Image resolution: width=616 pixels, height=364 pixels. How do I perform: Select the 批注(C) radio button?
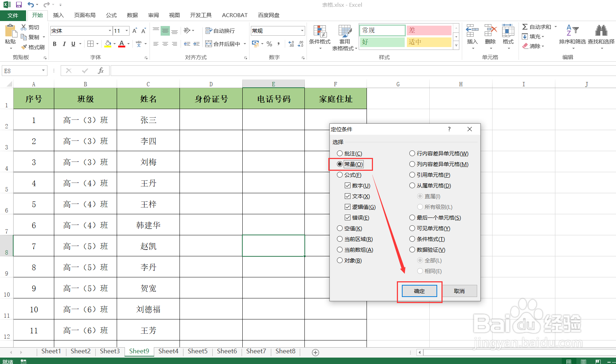[340, 153]
